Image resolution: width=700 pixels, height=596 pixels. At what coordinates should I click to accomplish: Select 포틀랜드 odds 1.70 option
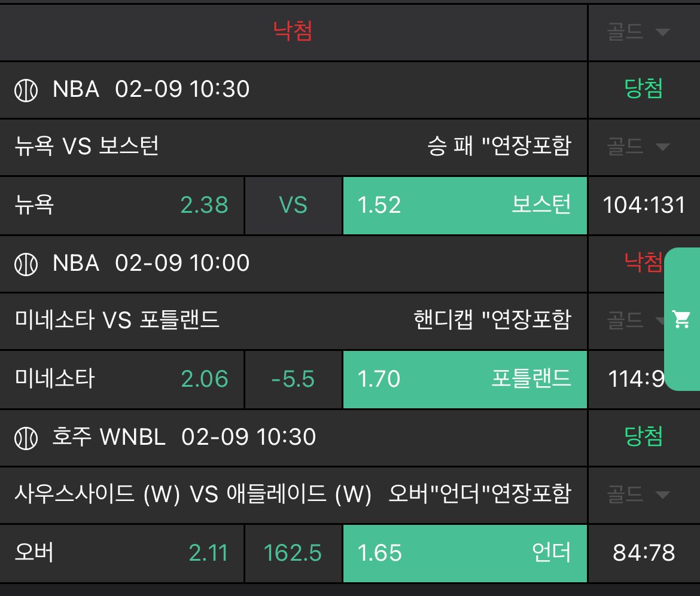click(x=464, y=380)
